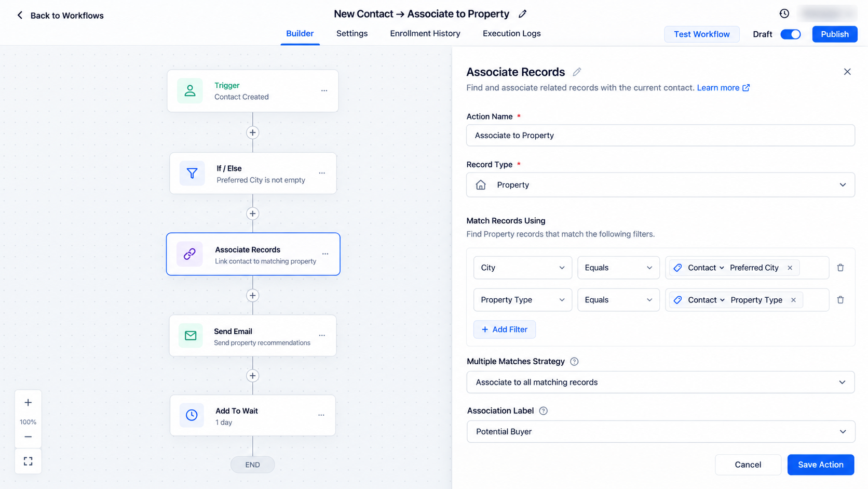
Task: Expand Multiple Matches Strategy dropdown
Action: click(x=660, y=382)
